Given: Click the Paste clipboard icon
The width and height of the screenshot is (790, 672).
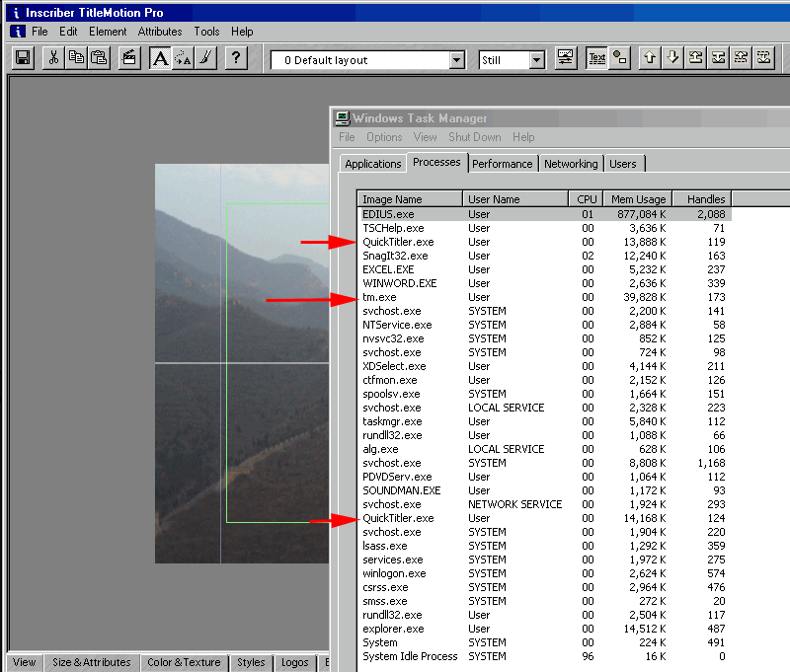Looking at the screenshot, I should pos(99,58).
